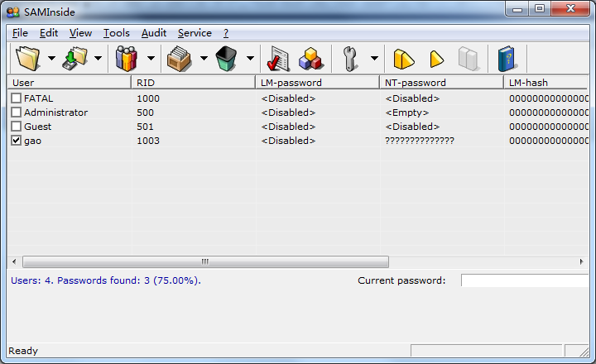Click FATAL's <Disabled> NT-password cell
The width and height of the screenshot is (596, 364).
[412, 98]
